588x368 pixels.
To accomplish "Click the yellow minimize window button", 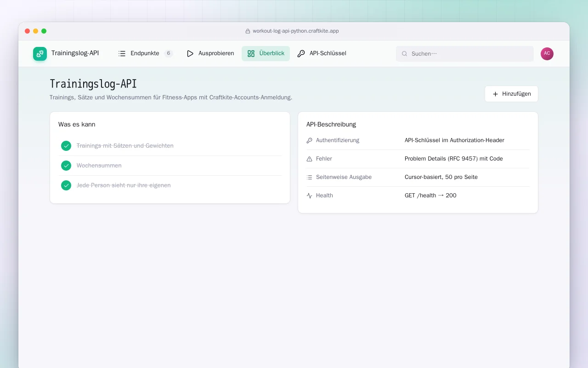I will [x=36, y=31].
